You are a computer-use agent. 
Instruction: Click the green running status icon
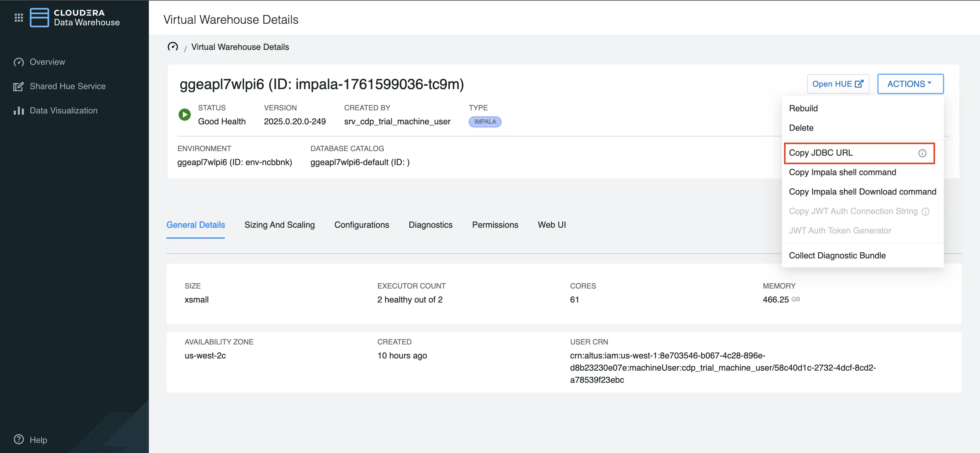tap(184, 114)
